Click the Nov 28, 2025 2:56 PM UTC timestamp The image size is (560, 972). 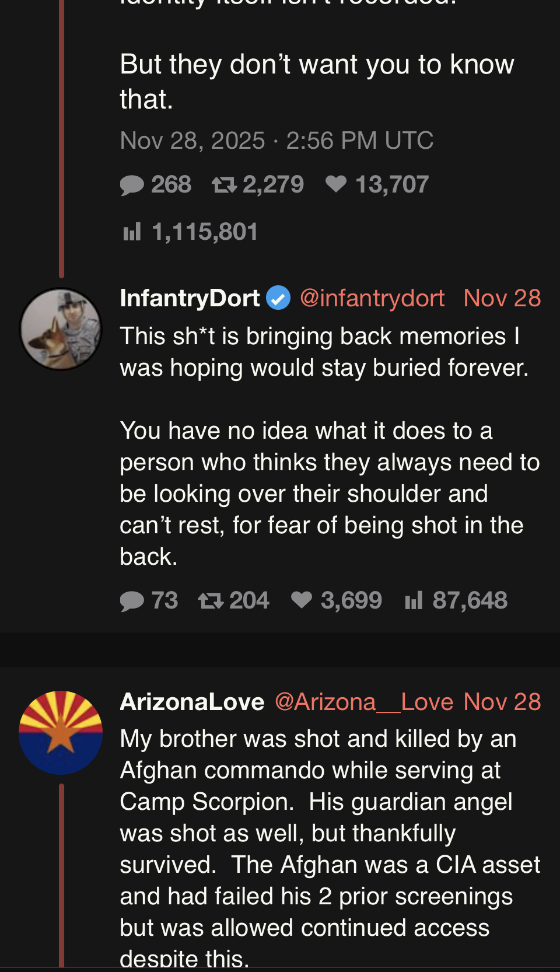(x=276, y=141)
